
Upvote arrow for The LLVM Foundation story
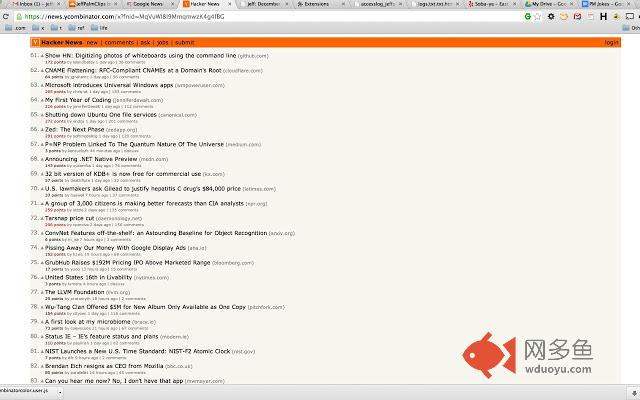click(42, 293)
